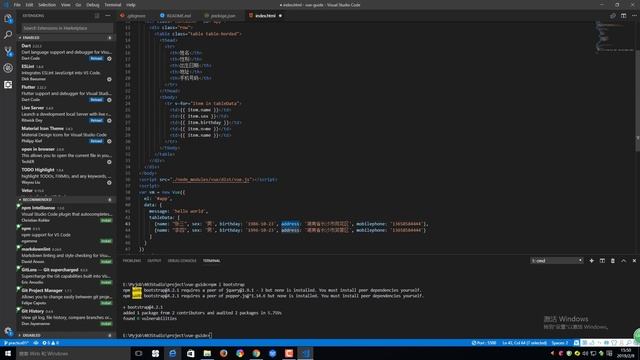Open the Source Control view in activity bar

8,51
